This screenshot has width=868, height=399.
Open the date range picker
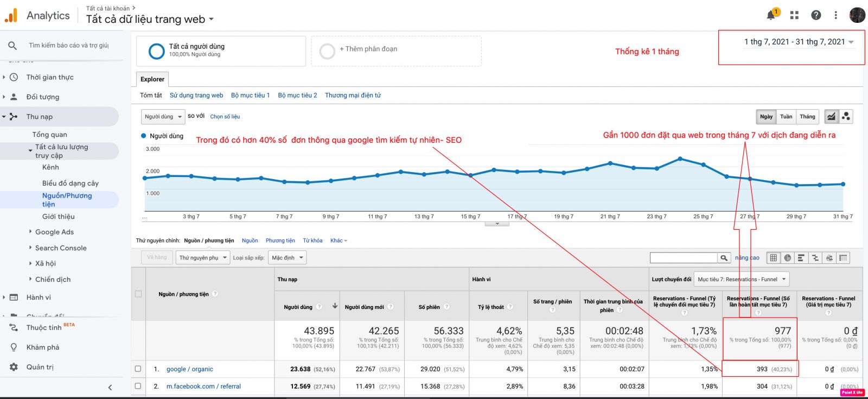click(799, 42)
